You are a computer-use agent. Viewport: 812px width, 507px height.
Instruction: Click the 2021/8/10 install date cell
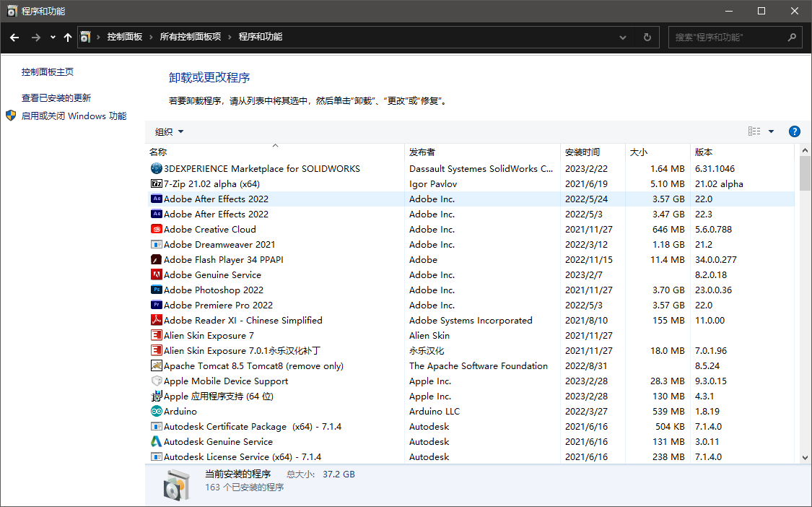[x=586, y=320]
